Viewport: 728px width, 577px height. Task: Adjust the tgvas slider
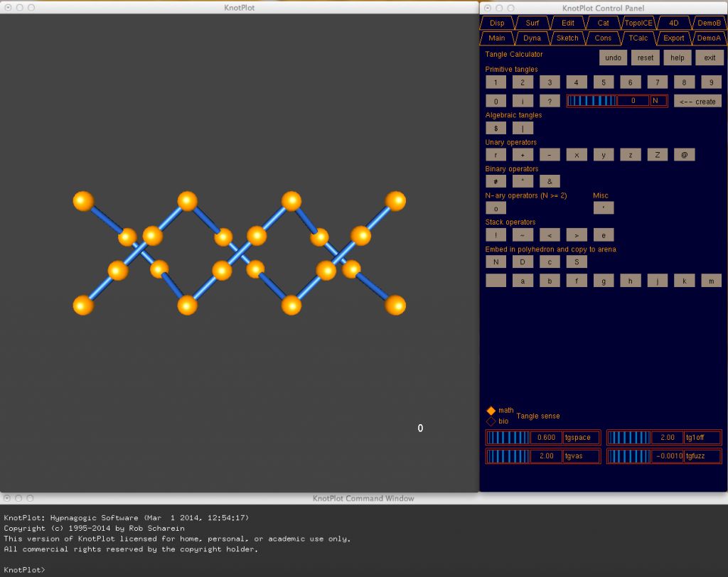point(508,455)
